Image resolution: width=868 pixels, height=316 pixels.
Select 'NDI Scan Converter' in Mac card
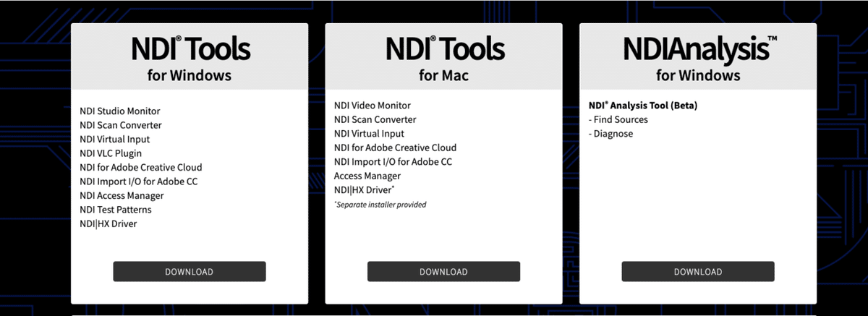click(x=375, y=119)
